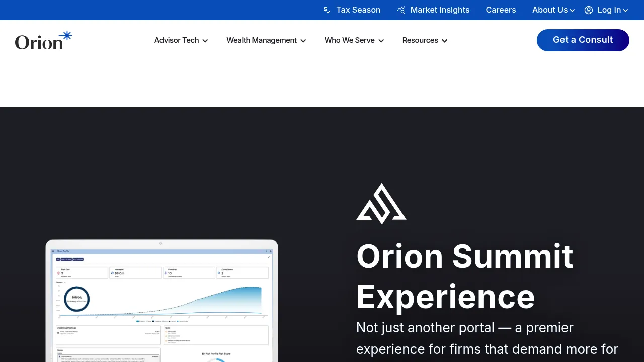Click the Orion Summit mountain logo
The height and width of the screenshot is (362, 644).
pos(381,204)
